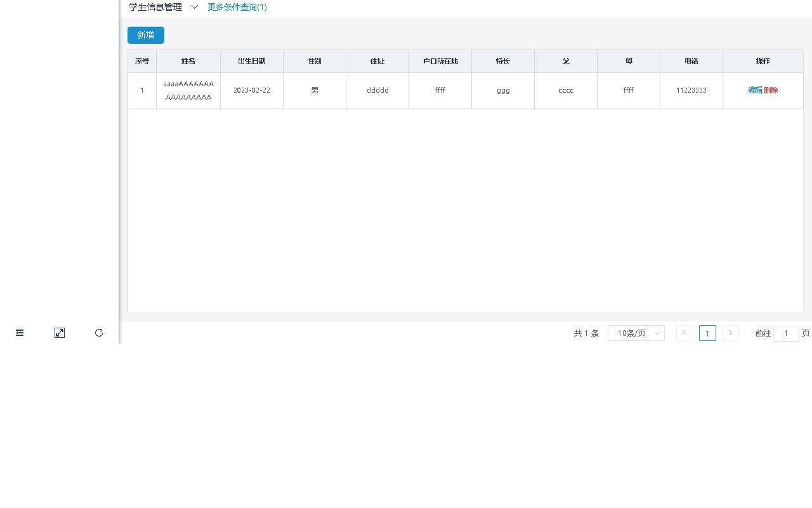
Task: Click the 父 column header
Action: pos(566,62)
